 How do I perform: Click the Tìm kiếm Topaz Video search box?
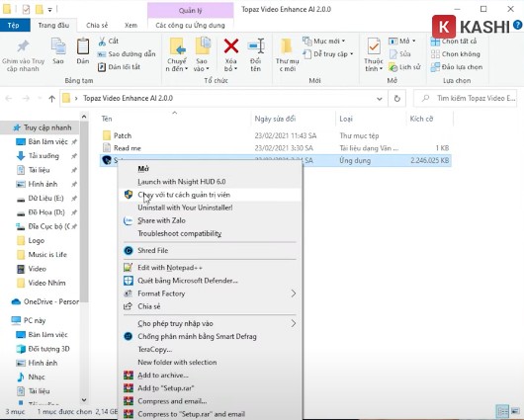click(466, 98)
